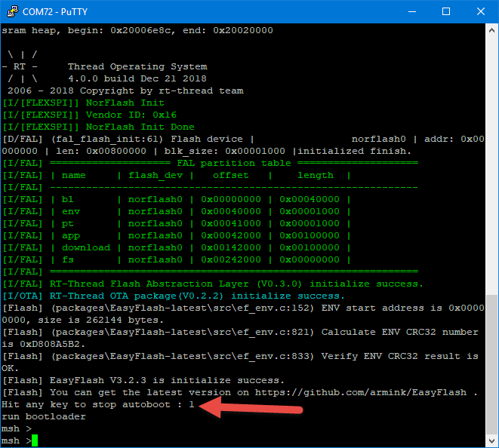This screenshot has width=499, height=448.
Task: Click the "fs" partition entry
Action: [x=68, y=259]
